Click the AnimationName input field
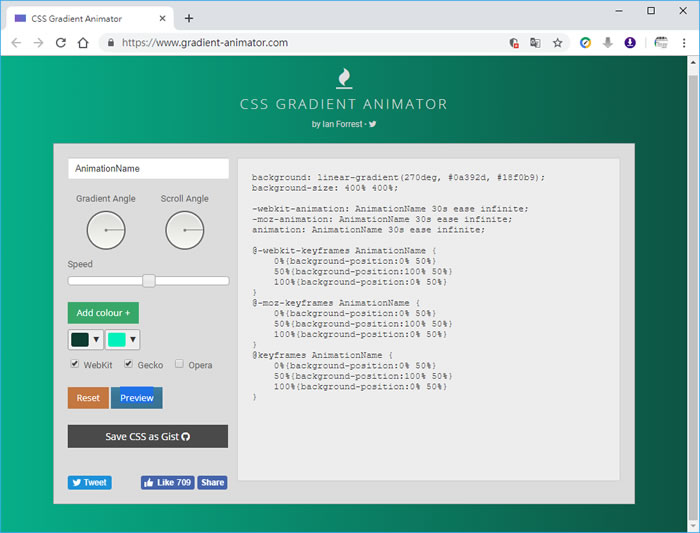The height and width of the screenshot is (533, 700). click(148, 168)
